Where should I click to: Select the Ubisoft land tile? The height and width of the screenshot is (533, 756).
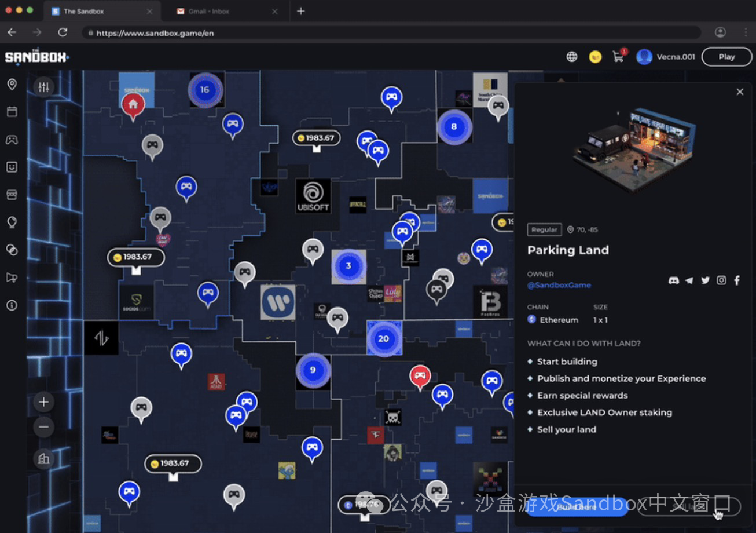[x=313, y=196]
